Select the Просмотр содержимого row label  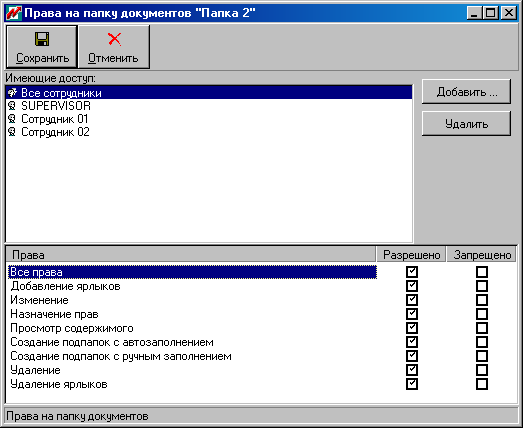click(72, 328)
